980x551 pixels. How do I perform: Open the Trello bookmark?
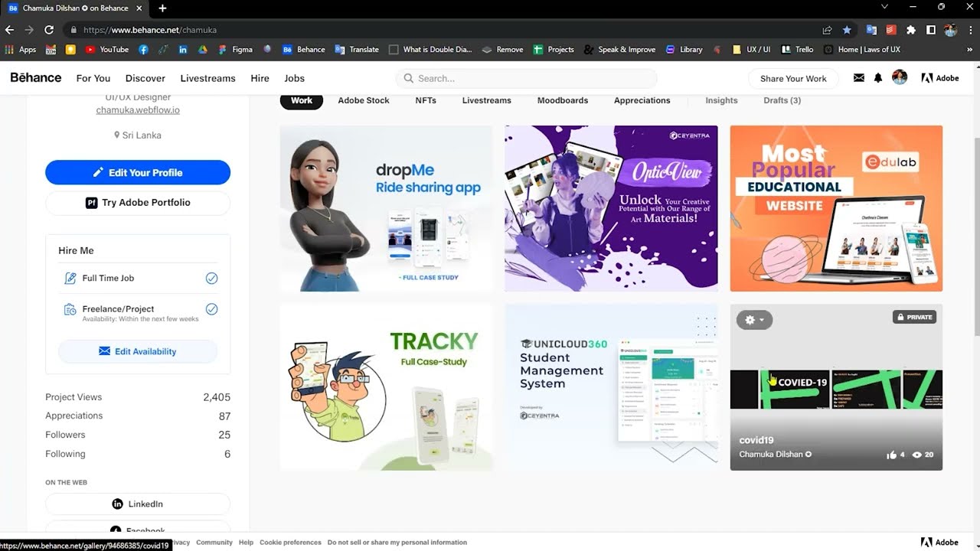pos(797,49)
